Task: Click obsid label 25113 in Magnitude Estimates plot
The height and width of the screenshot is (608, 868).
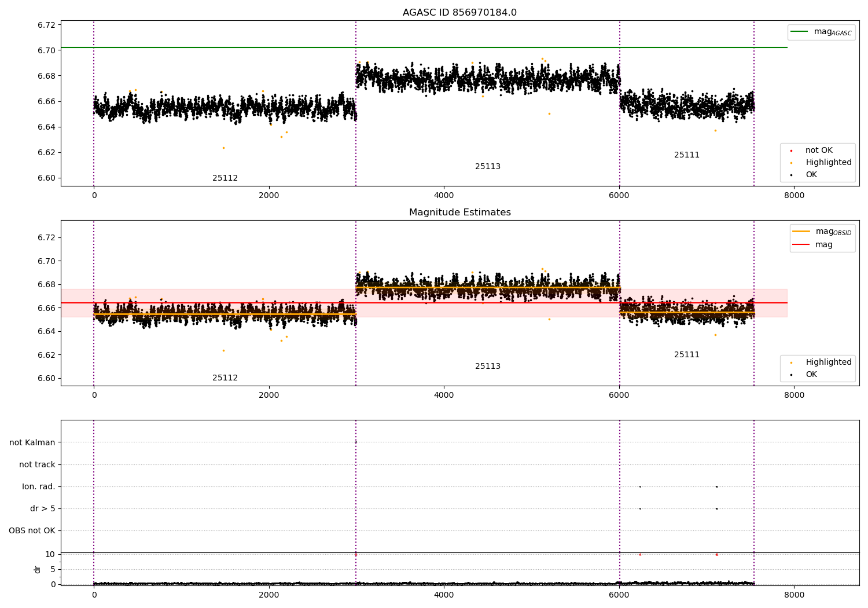Action: pyautogui.click(x=488, y=367)
